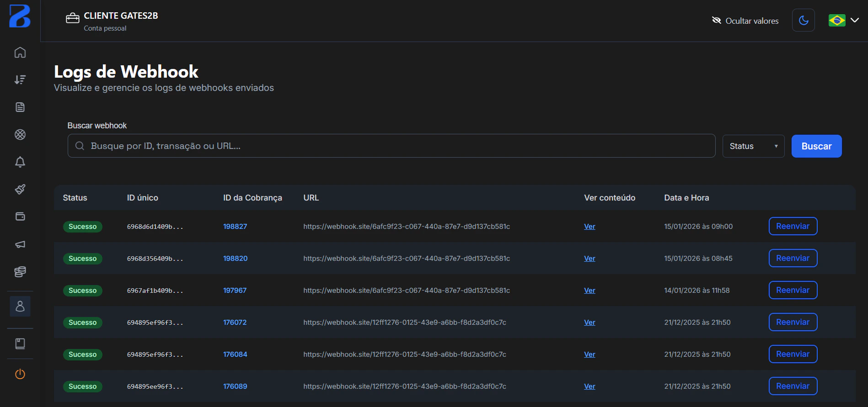Open Ver content for charge 197967
Screen dimensions: 868x407
point(589,291)
